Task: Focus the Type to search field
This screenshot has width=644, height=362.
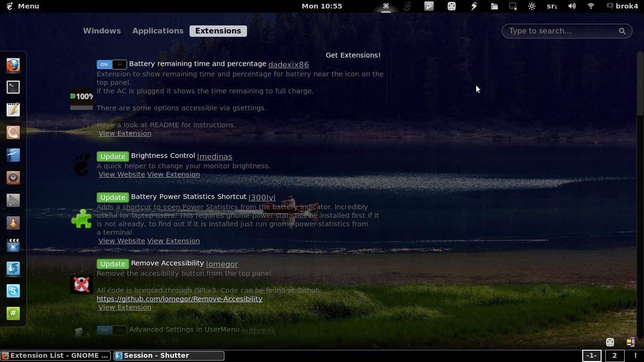Action: [x=567, y=31]
